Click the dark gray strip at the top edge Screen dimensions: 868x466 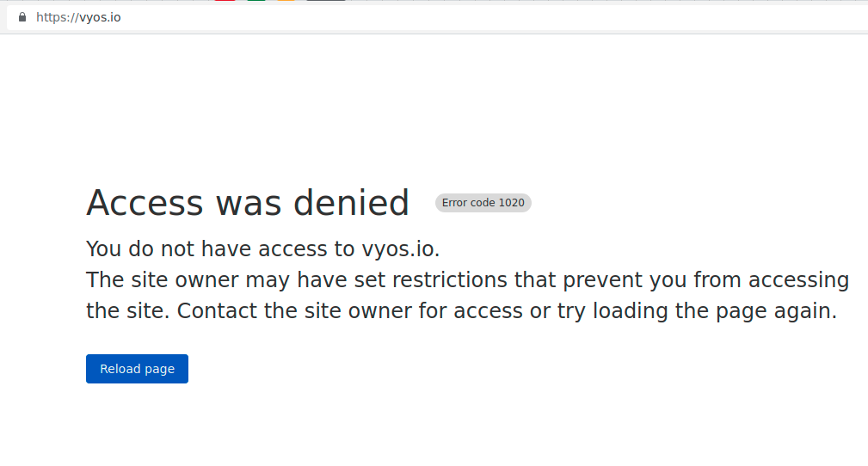point(325,1)
